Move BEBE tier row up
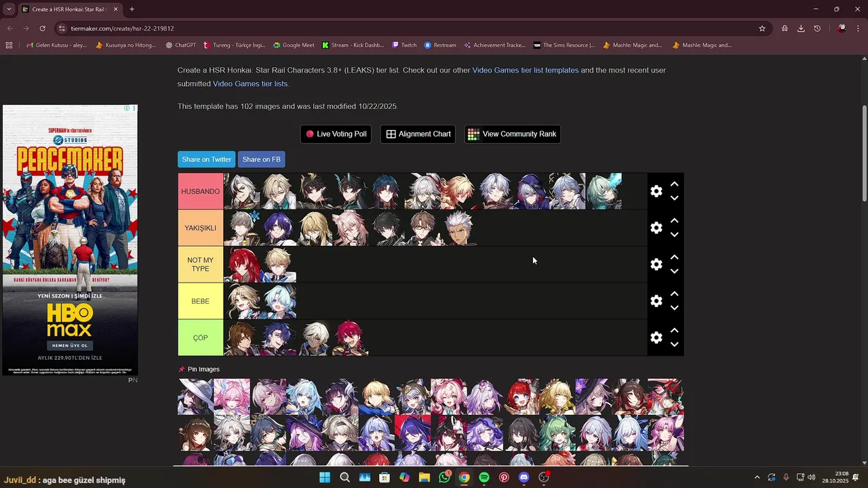Image resolution: width=868 pixels, height=488 pixels. (x=674, y=294)
